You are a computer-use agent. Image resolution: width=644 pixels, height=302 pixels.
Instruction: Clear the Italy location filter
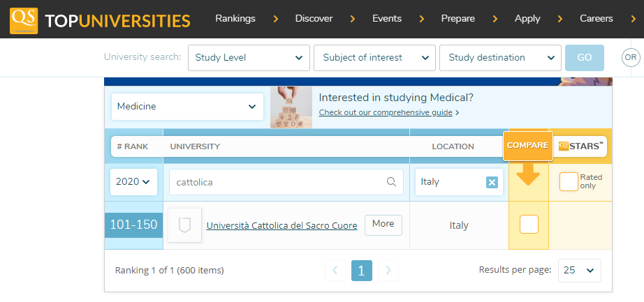(x=492, y=182)
